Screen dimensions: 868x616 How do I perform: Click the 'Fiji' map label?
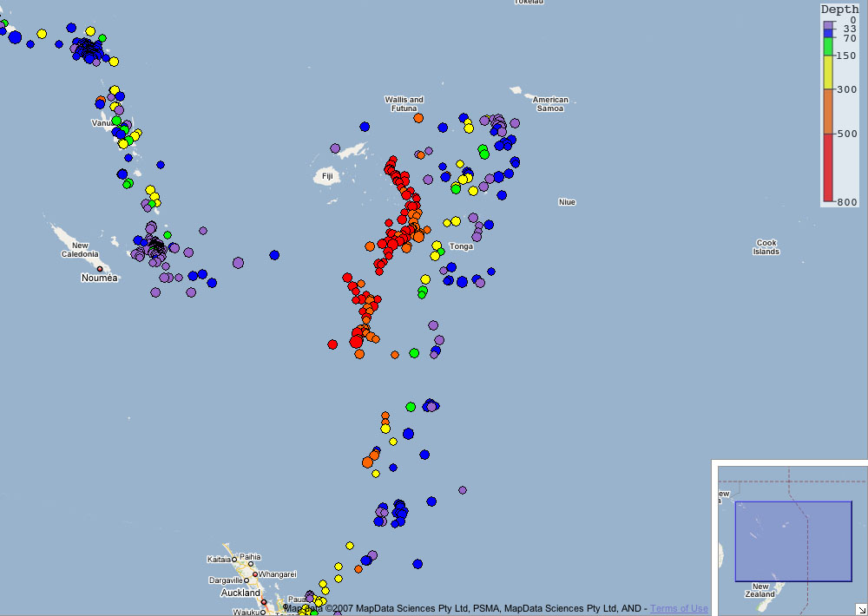327,176
